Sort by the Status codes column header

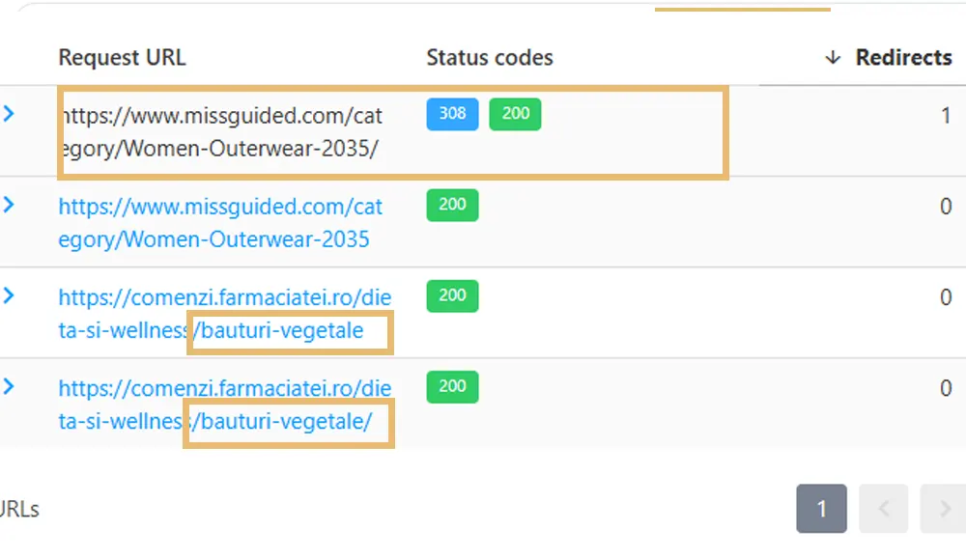click(x=490, y=58)
